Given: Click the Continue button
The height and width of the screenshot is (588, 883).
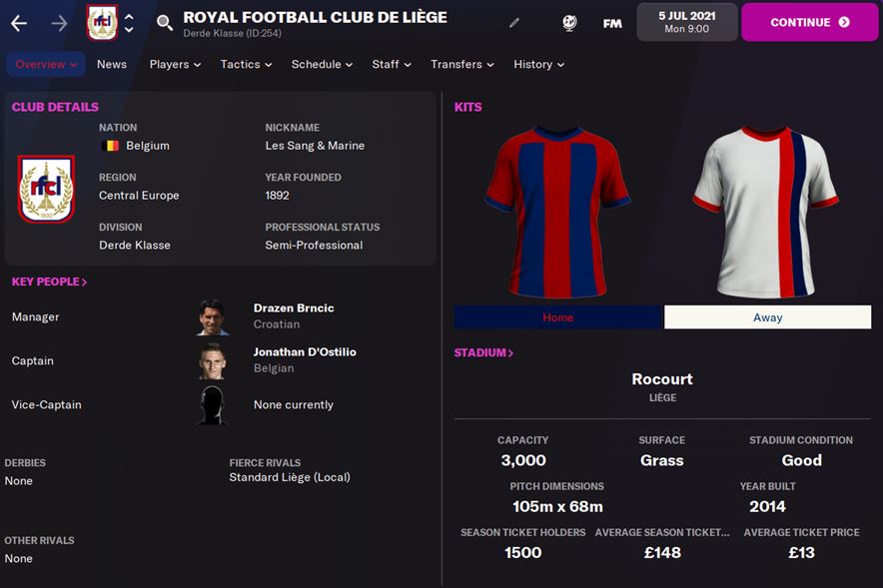Looking at the screenshot, I should click(x=809, y=23).
